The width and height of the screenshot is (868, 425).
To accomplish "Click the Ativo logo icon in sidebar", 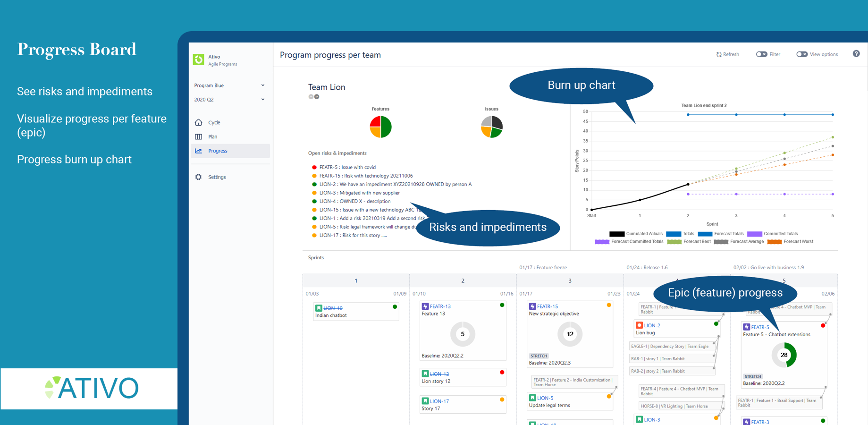I will coord(199,59).
